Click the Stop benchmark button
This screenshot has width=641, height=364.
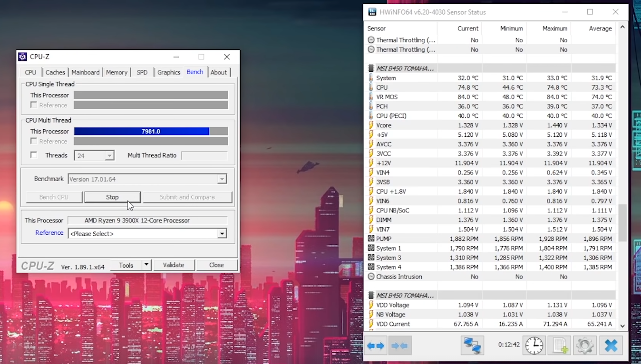(x=112, y=197)
